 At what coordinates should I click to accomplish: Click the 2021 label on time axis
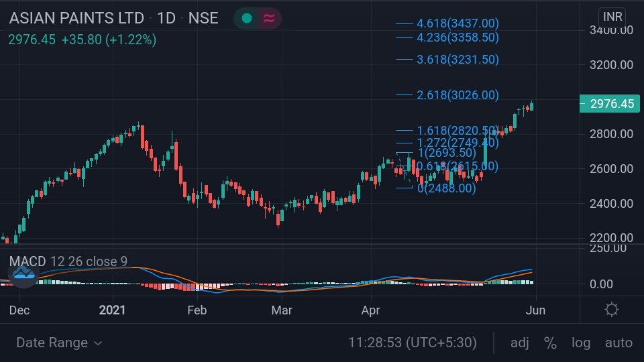tap(112, 310)
